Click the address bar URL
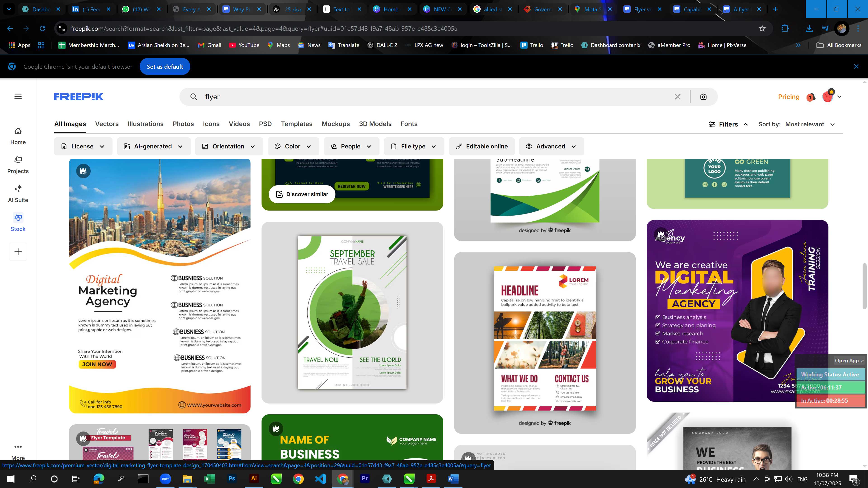868x488 pixels. [264, 29]
